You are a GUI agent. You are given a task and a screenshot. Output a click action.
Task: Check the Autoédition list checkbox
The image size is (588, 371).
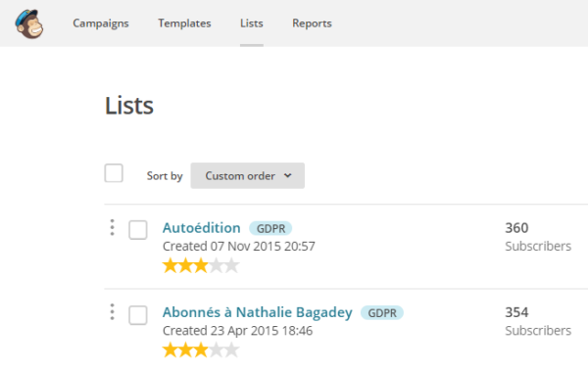pyautogui.click(x=138, y=230)
